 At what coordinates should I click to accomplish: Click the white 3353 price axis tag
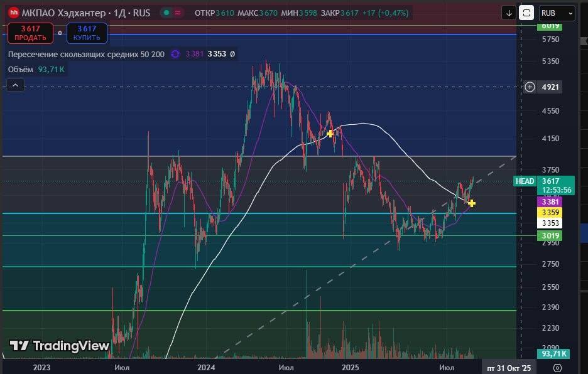coord(550,223)
